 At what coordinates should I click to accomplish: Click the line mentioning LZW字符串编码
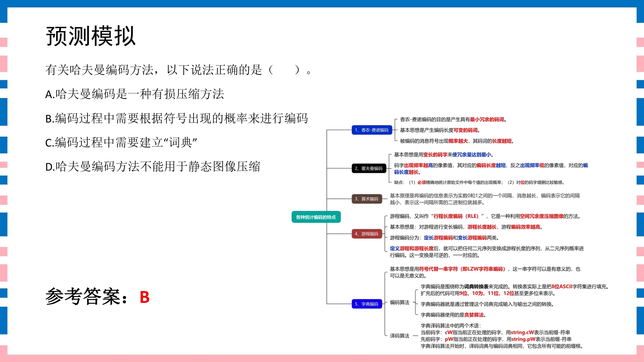[x=485, y=272]
